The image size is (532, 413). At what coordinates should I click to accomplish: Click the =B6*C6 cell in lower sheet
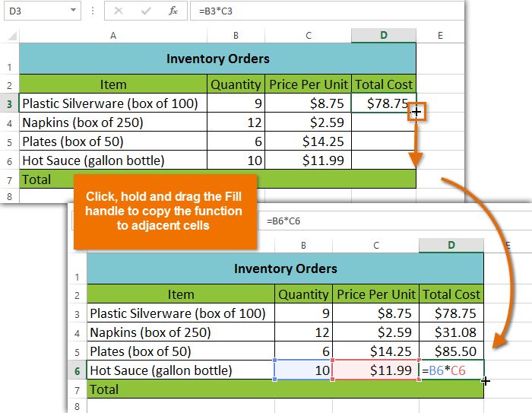[451, 370]
